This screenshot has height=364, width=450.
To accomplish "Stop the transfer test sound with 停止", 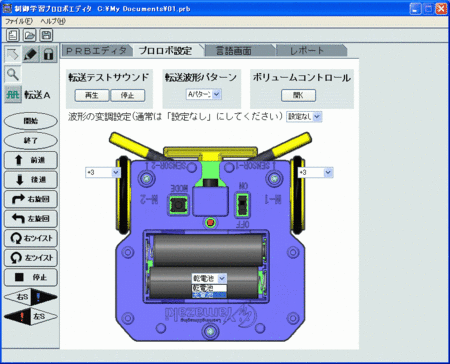I will [128, 95].
